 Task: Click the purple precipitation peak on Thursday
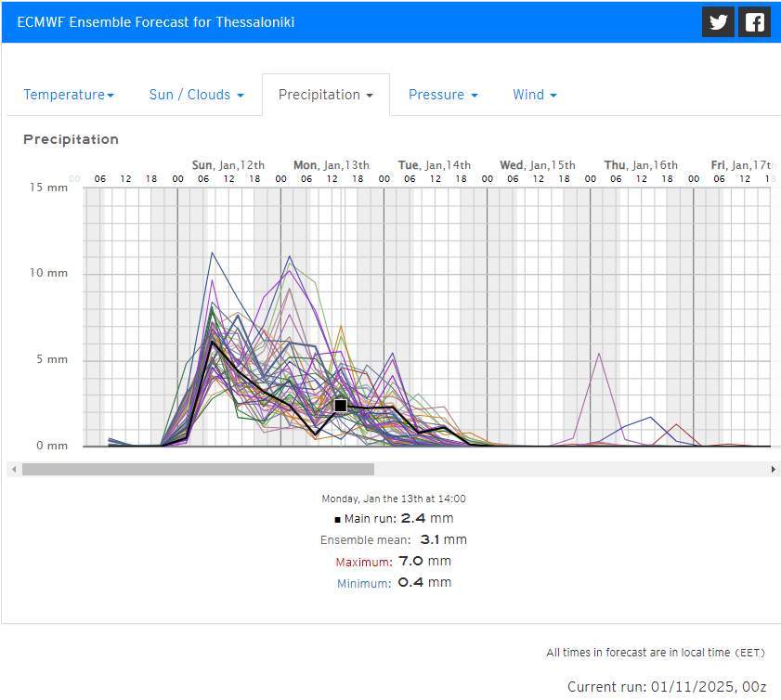point(599,354)
